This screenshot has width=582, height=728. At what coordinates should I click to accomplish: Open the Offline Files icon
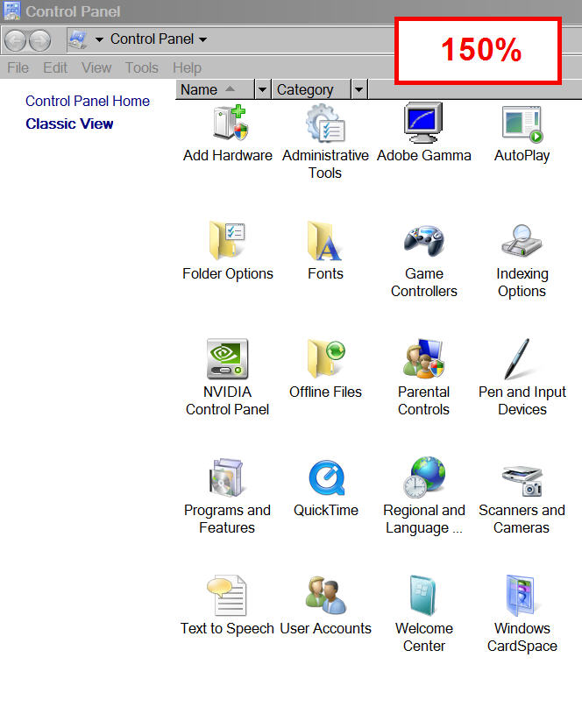pos(326,358)
